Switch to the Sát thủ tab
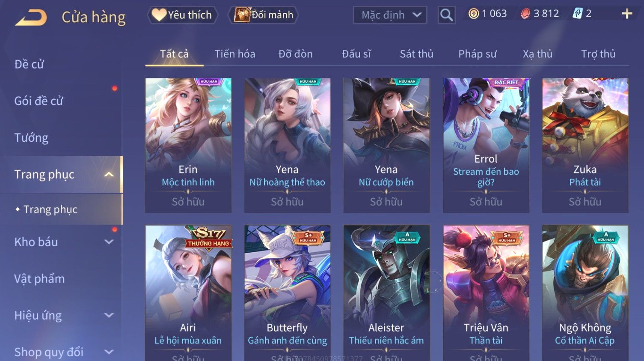The width and height of the screenshot is (644, 361). 416,54
